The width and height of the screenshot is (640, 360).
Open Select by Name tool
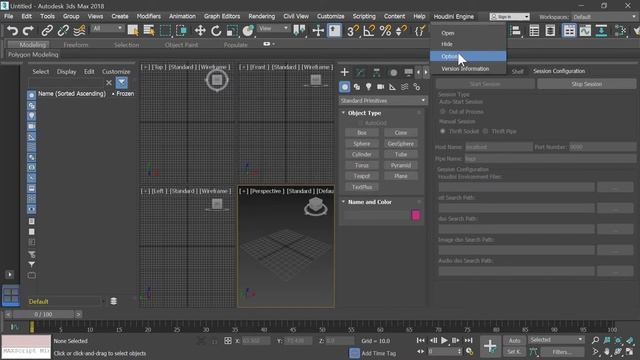(149, 31)
